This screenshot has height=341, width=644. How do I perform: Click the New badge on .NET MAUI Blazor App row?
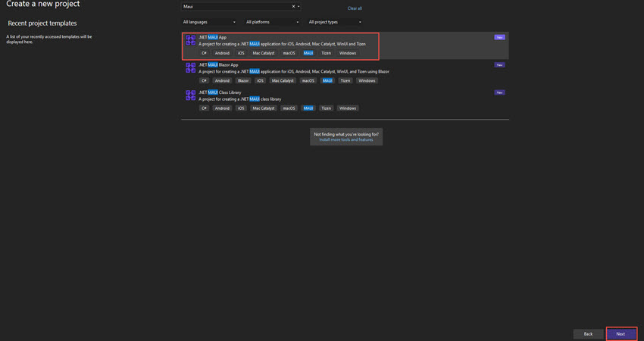(499, 65)
